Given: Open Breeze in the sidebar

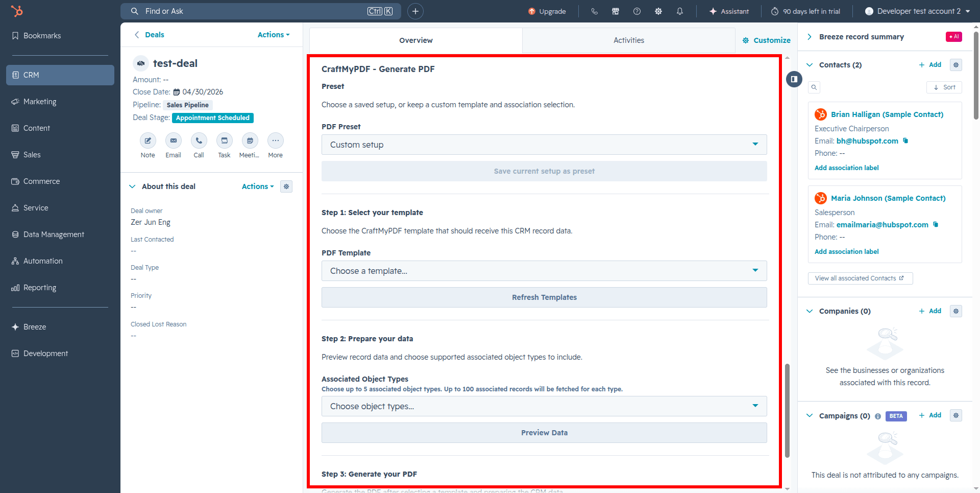Looking at the screenshot, I should coord(60,327).
